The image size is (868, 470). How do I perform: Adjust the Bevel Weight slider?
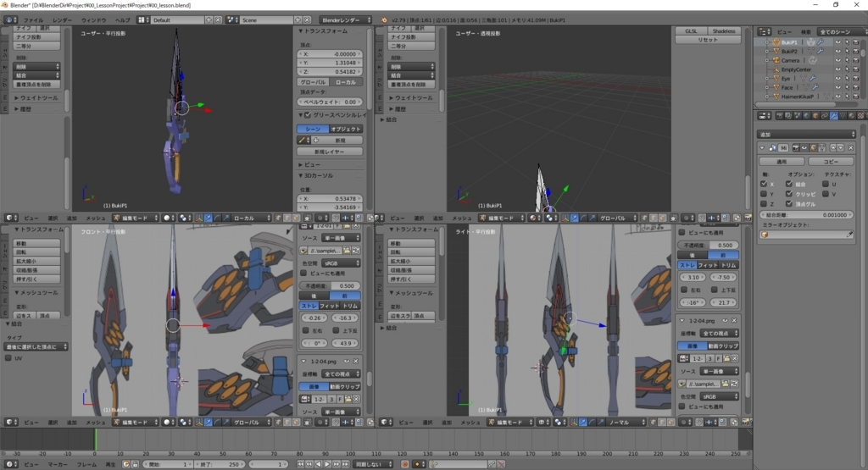pos(330,102)
